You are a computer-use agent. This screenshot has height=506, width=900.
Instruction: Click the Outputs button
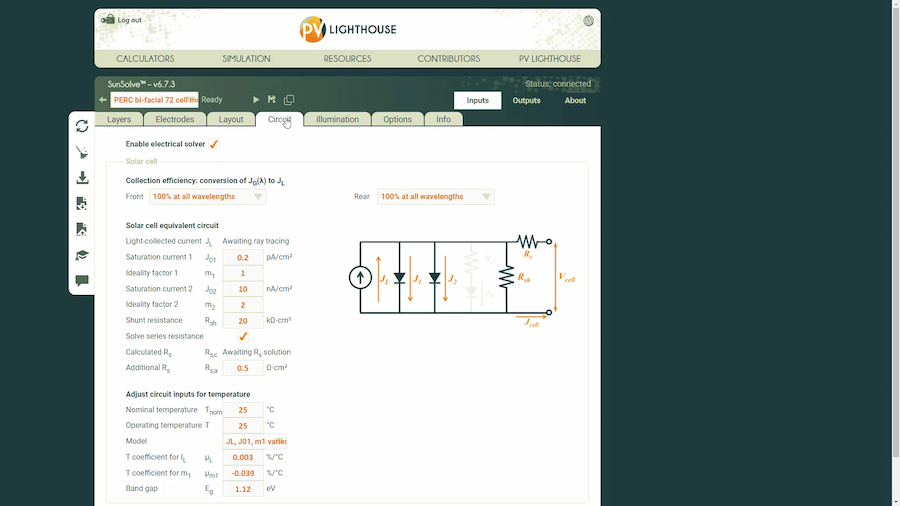(526, 100)
